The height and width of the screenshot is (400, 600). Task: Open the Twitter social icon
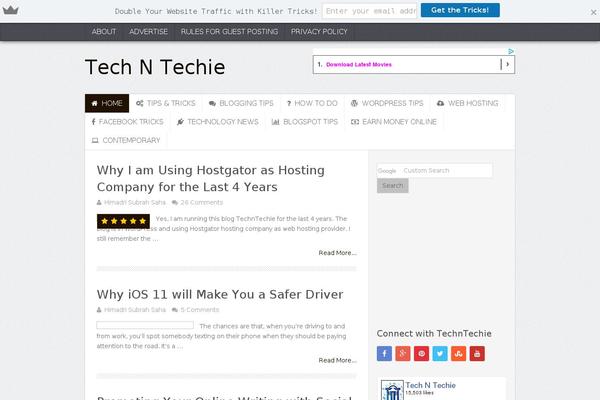click(x=440, y=354)
